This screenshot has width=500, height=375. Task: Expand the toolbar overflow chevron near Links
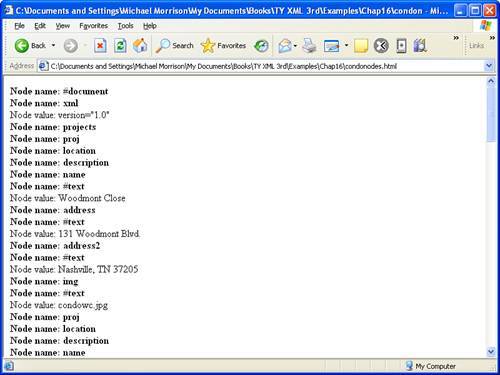[x=456, y=38]
